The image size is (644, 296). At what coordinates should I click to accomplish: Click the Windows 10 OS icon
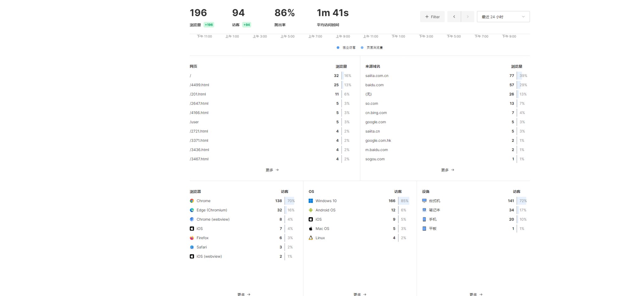[311, 201]
